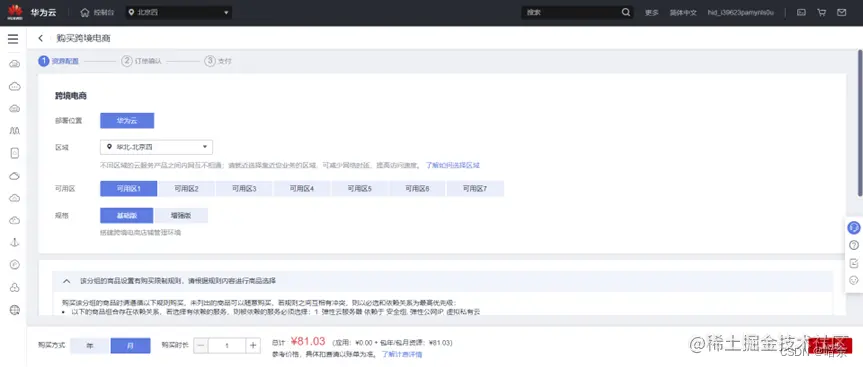Select 可用区3
The height and width of the screenshot is (367, 863).
tap(244, 189)
